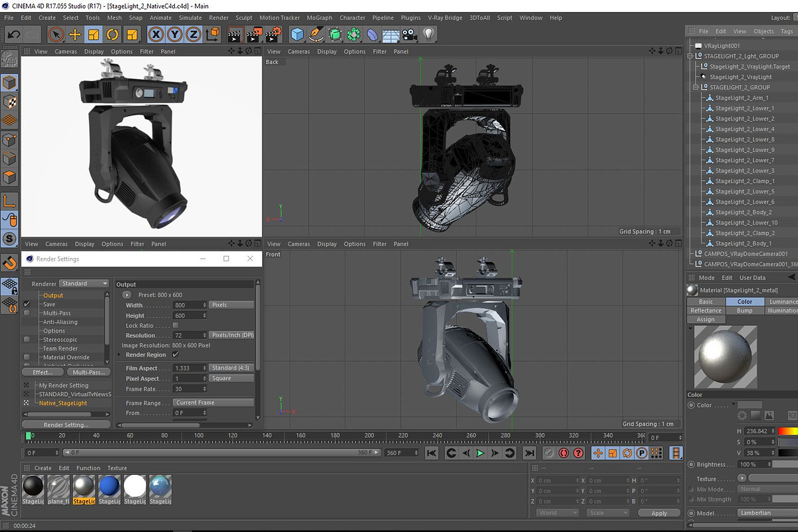This screenshot has height=532, width=798.
Task: Select the Native_StageLight render preset
Action: point(63,403)
